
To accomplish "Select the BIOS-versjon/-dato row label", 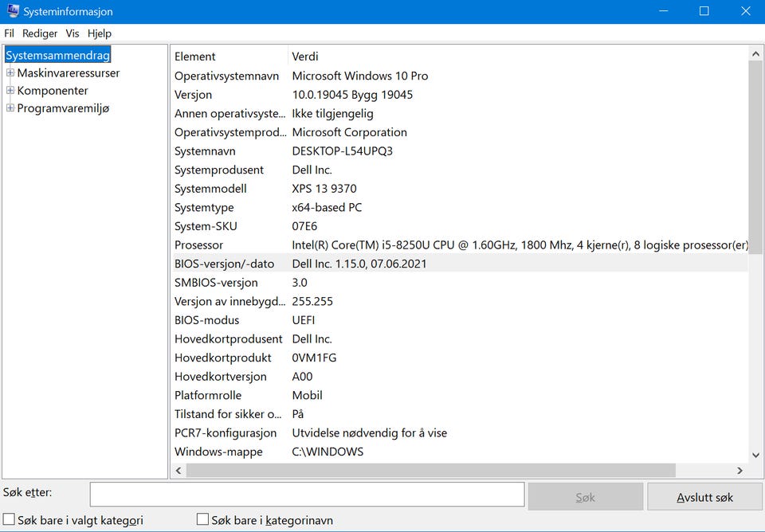I will tap(225, 264).
